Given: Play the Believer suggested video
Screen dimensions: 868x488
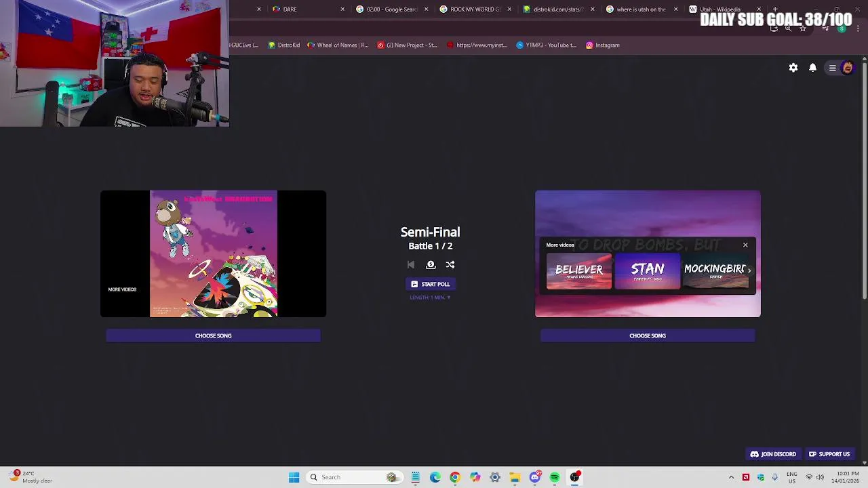Looking at the screenshot, I should 579,271.
